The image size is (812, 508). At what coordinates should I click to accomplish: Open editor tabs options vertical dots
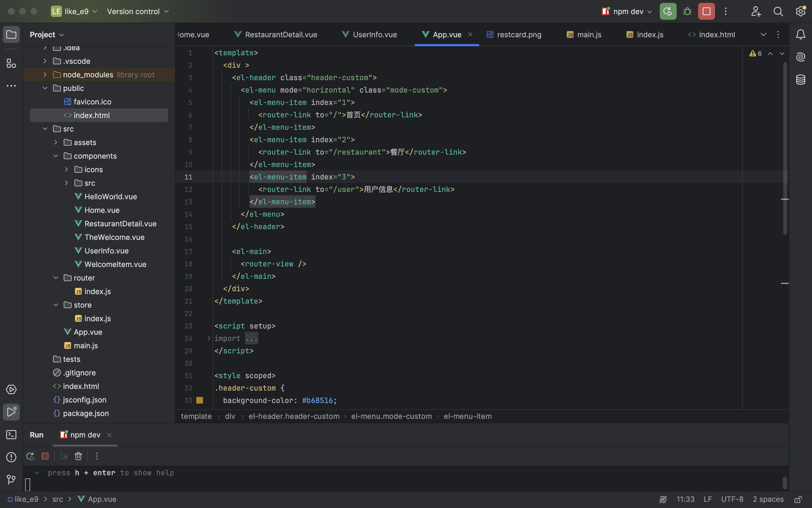(778, 34)
